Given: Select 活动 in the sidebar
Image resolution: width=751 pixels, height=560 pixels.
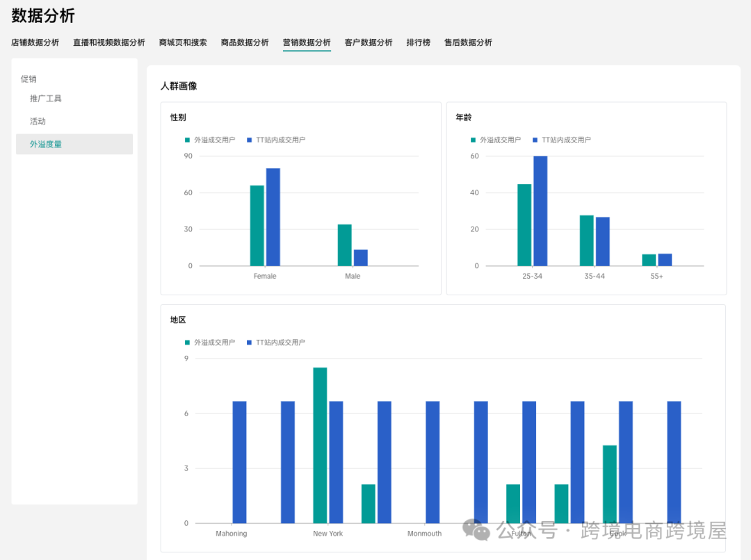Looking at the screenshot, I should (x=38, y=122).
